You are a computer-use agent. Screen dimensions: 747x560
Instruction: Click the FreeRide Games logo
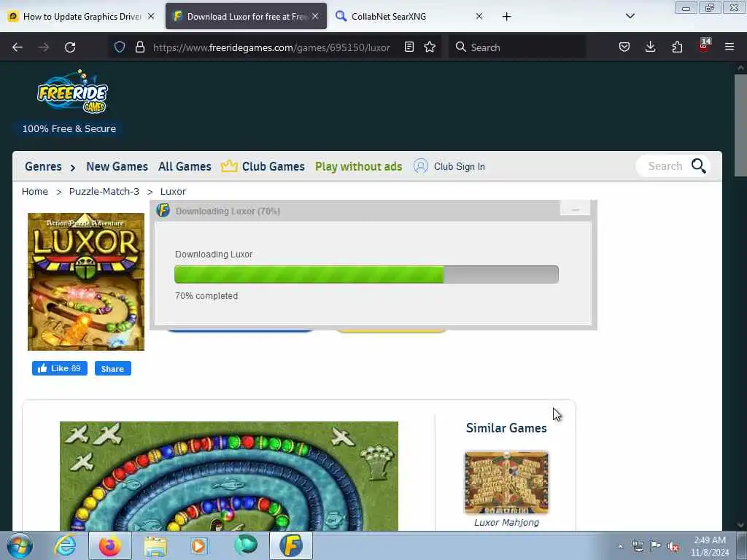pos(72,91)
